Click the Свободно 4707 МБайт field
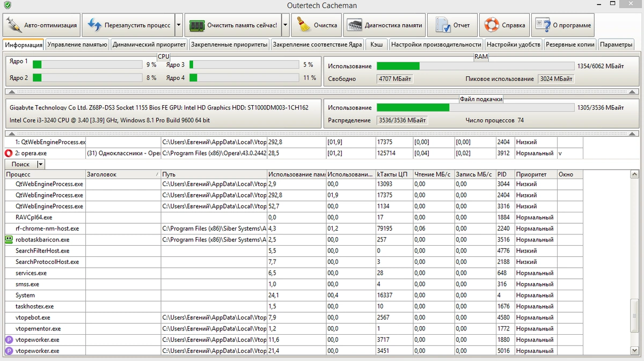 [x=396, y=79]
